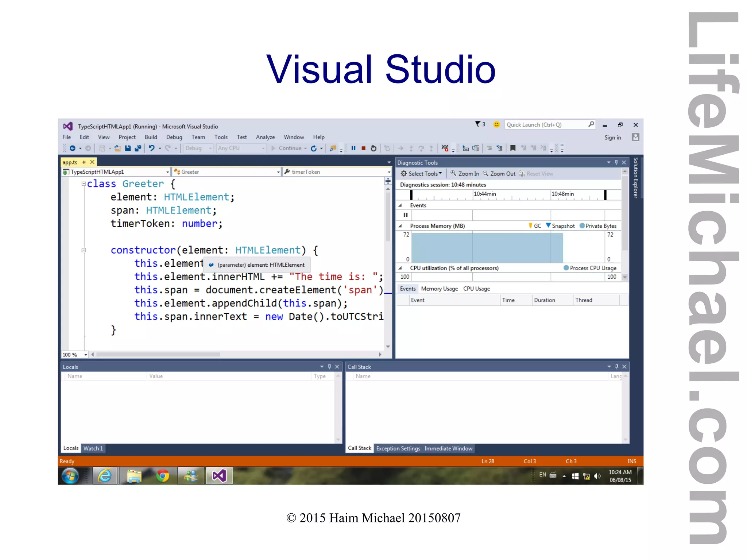Open the Debug menu

(x=174, y=137)
